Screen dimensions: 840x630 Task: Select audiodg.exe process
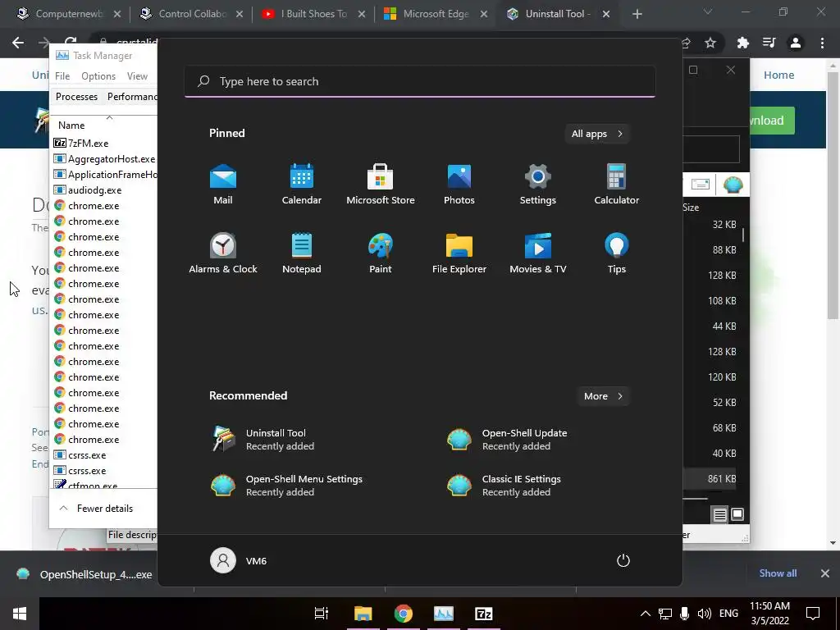point(105,190)
